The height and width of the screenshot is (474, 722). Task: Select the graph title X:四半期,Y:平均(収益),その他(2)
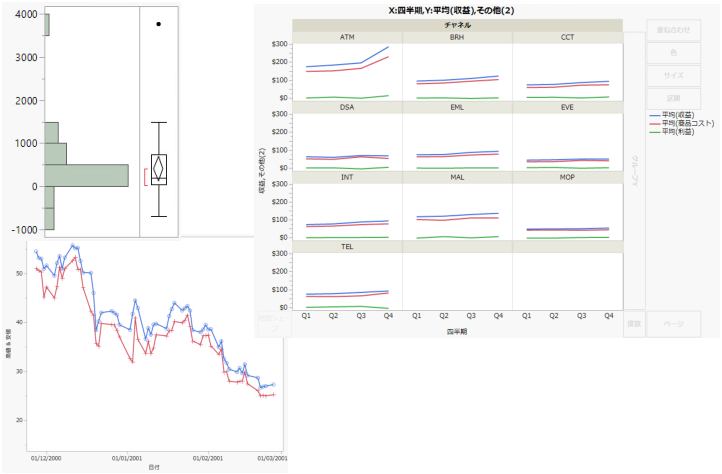[451, 11]
